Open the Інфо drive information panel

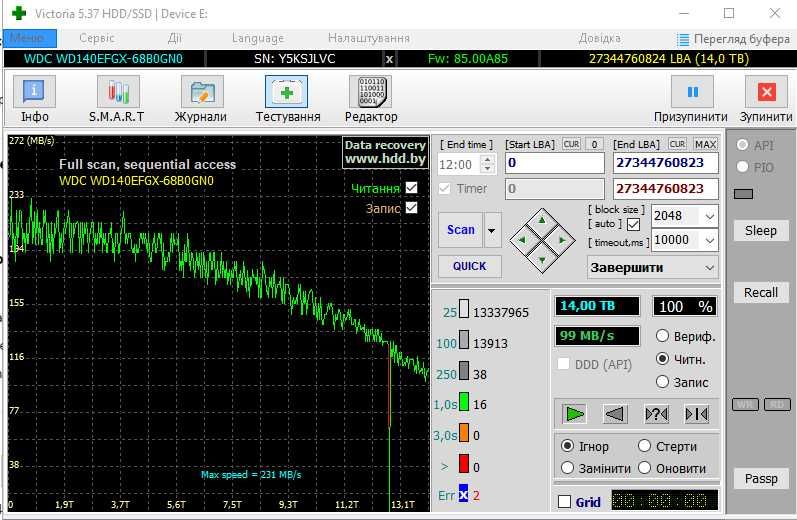[x=34, y=93]
